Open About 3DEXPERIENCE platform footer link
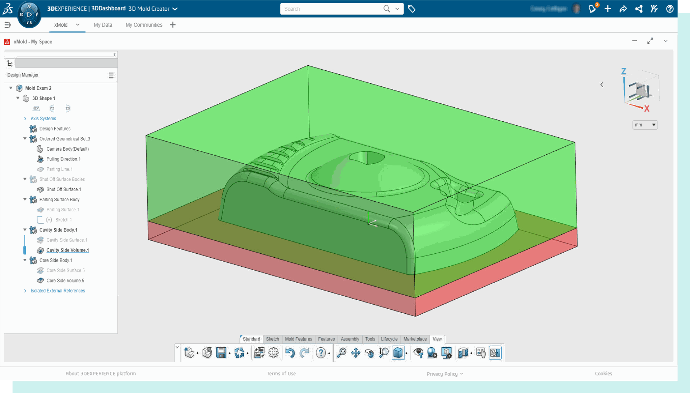Viewport: 690px width, 394px height. (x=101, y=373)
